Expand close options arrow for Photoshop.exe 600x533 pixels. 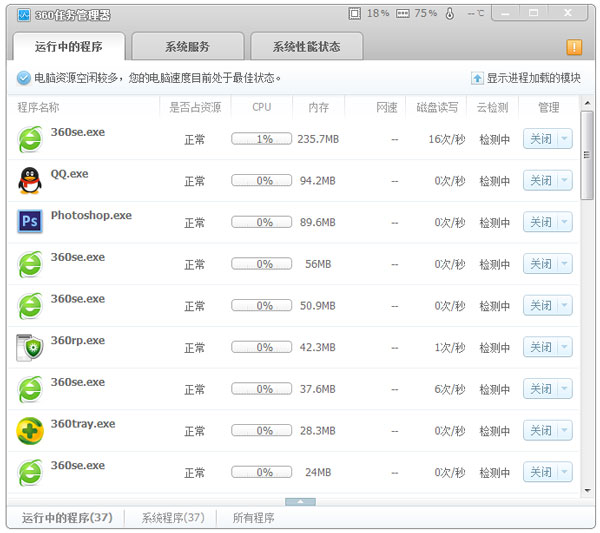pos(565,222)
